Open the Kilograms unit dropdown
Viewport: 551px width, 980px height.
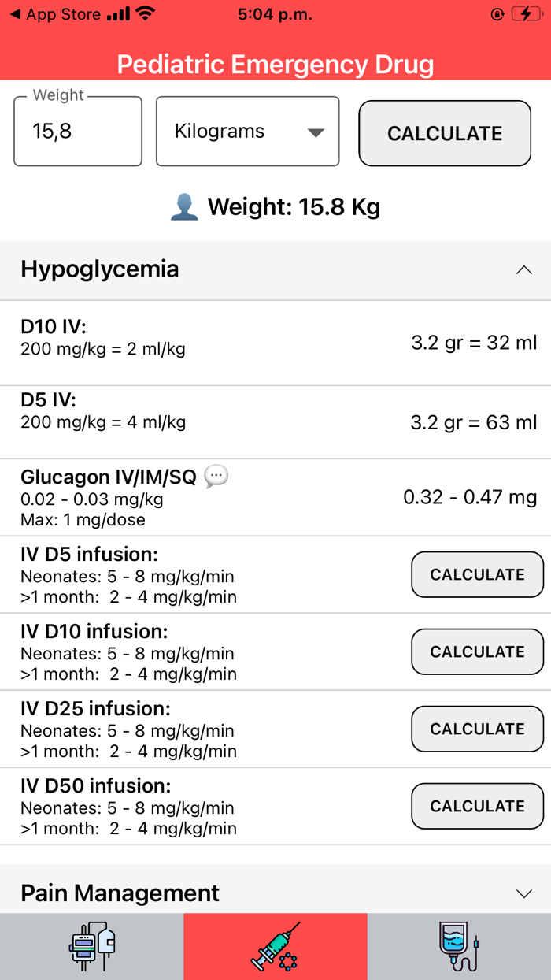[246, 131]
